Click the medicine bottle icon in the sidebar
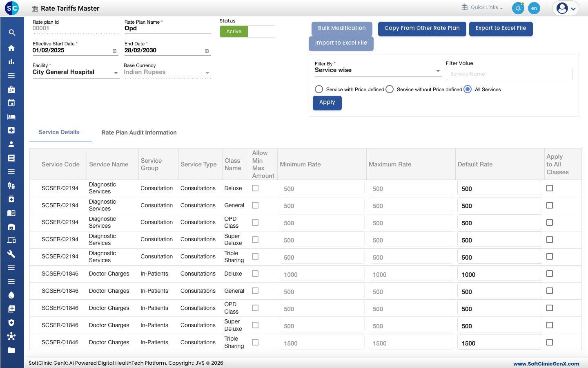Viewport: 588px width, 368px height. pyautogui.click(x=11, y=199)
